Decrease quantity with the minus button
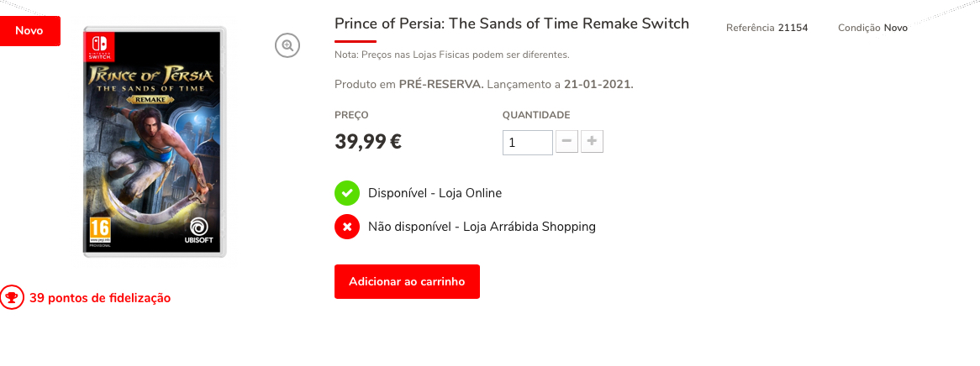 pos(566,142)
